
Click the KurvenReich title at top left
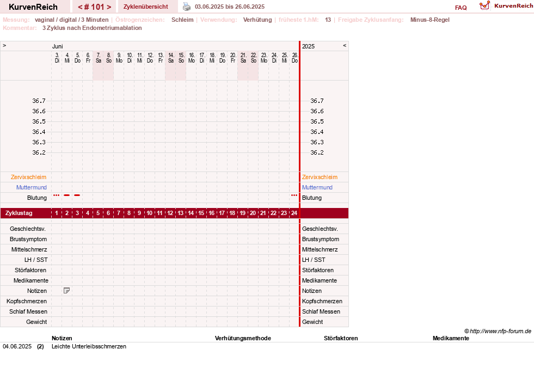[33, 7]
